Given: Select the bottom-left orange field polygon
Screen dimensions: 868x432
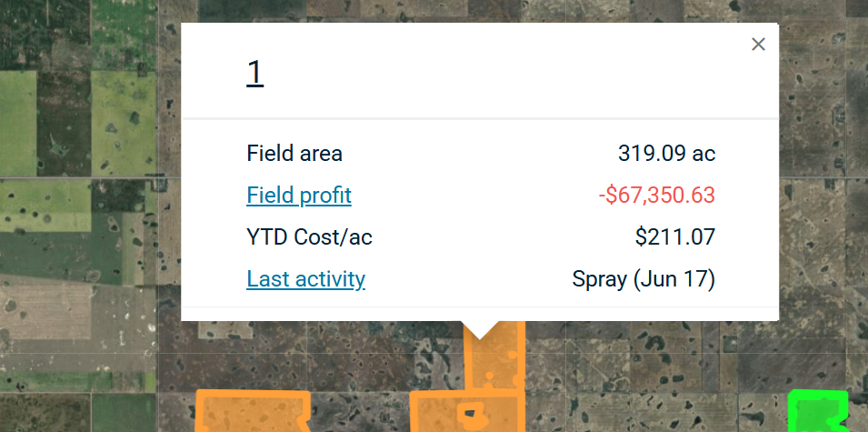Looking at the screenshot, I should (x=253, y=412).
